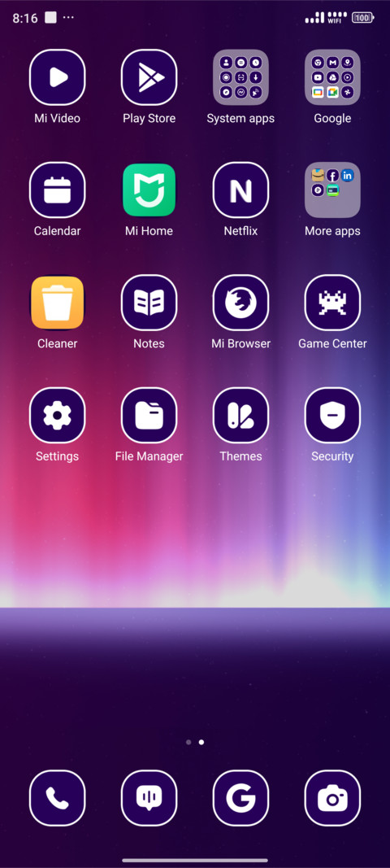Tap the "Security" label text
The width and height of the screenshot is (390, 868).
(x=332, y=456)
